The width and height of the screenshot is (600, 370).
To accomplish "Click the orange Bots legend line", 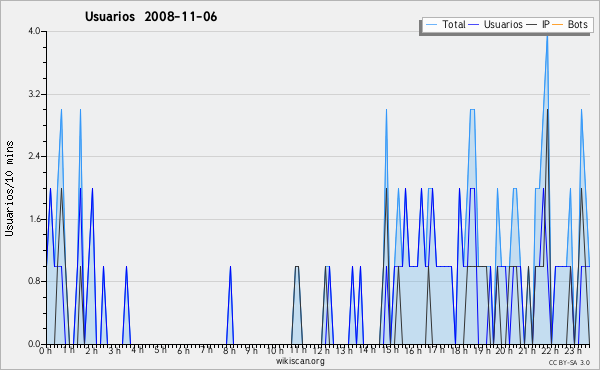I will pyautogui.click(x=558, y=25).
